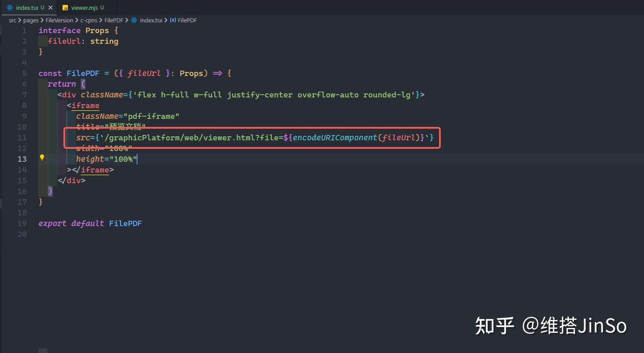Click the index.tsx item in the breadcrumb bar

click(x=151, y=20)
